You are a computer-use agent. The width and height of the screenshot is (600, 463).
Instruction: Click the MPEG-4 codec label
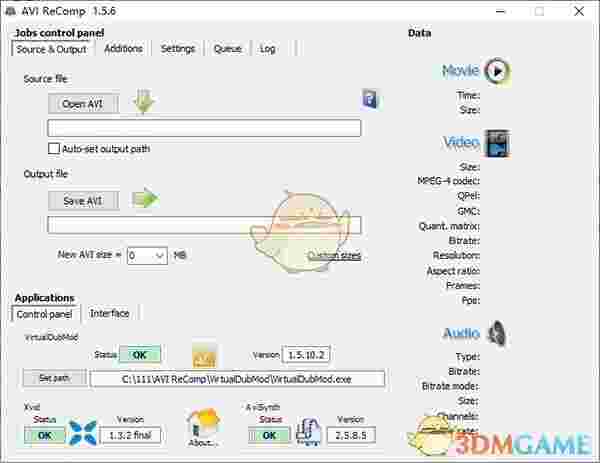[448, 181]
